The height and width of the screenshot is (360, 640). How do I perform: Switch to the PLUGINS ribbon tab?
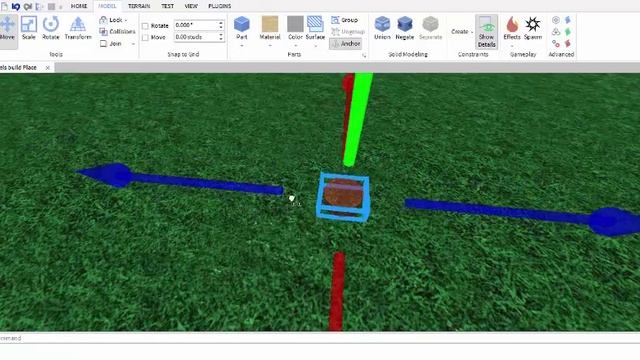tap(220, 6)
